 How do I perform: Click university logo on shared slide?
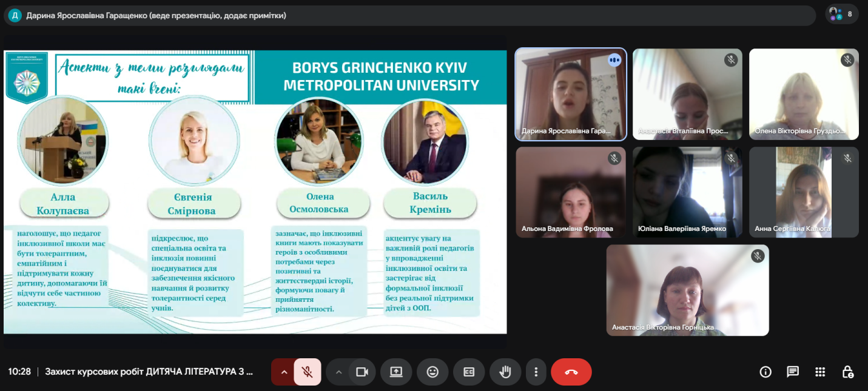click(26, 77)
